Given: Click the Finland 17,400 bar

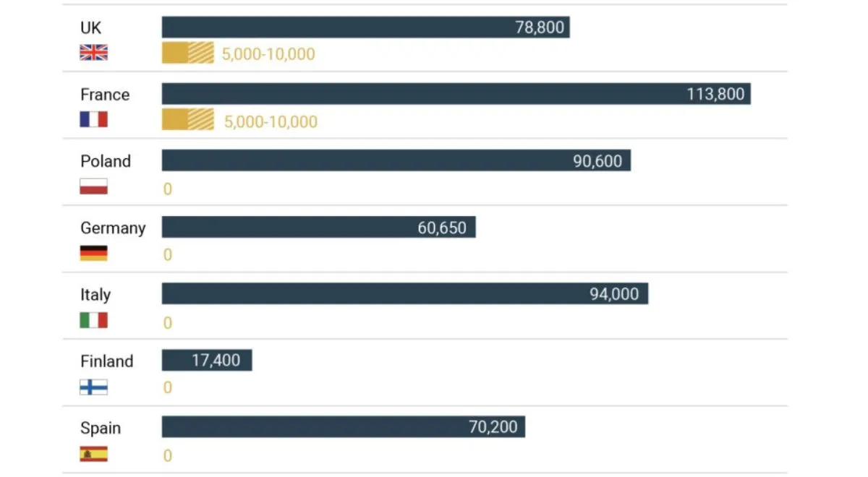Looking at the screenshot, I should pyautogui.click(x=207, y=360).
